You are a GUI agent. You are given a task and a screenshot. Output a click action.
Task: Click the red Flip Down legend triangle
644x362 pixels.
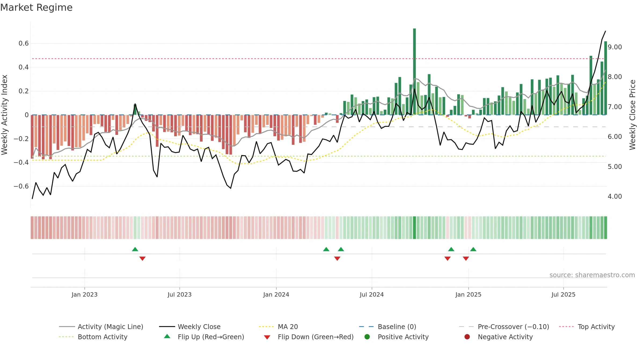coord(267,337)
